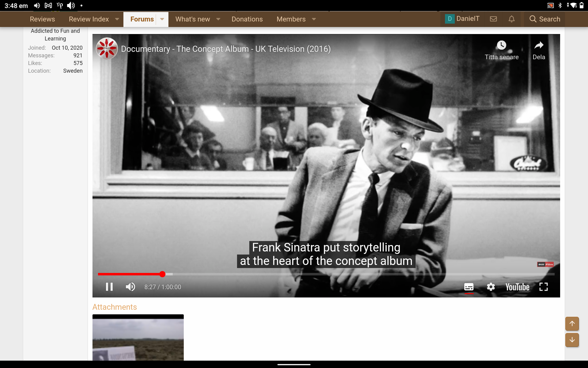
Task: Click the battery status icon
Action: [x=582, y=5]
